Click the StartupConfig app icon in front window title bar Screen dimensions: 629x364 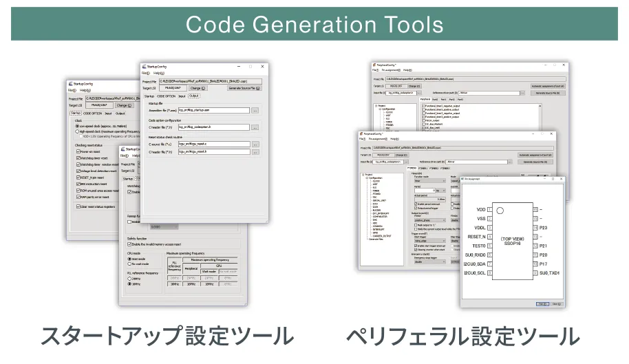click(x=144, y=66)
